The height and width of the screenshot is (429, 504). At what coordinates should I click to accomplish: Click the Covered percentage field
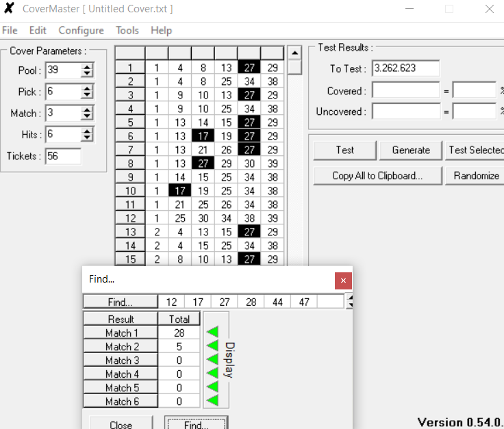474,90
